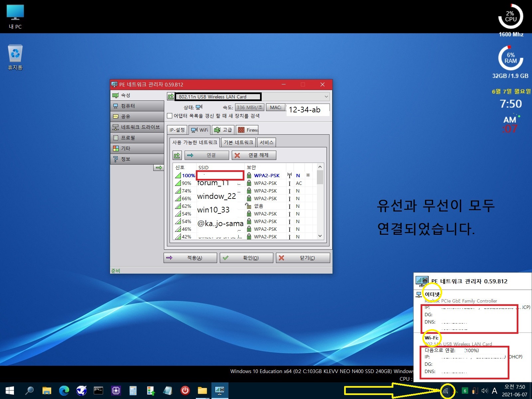Screen dimensions: 532x399
Task: Click the refresh available networks icon button
Action: [177, 155]
